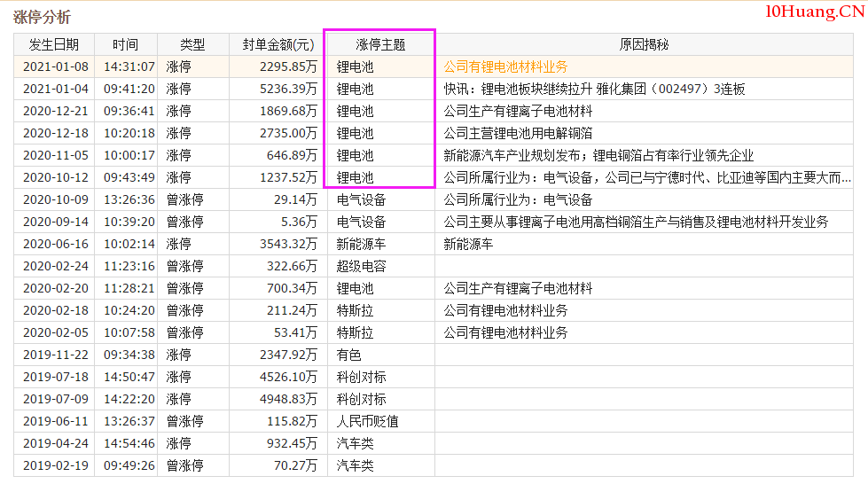Click the amount 53.41万
The height and width of the screenshot is (484, 868).
[x=295, y=332]
